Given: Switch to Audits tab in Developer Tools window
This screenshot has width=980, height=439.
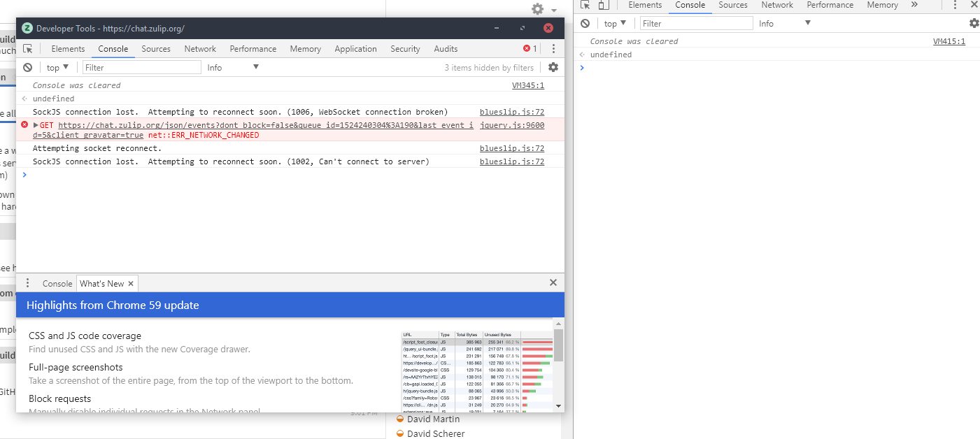Looking at the screenshot, I should point(446,49).
